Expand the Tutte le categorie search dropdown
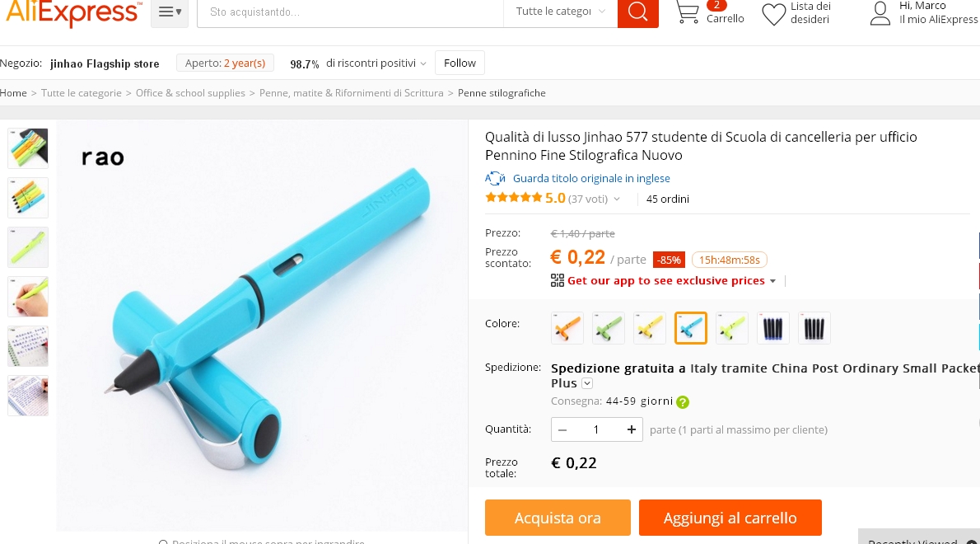 point(561,12)
